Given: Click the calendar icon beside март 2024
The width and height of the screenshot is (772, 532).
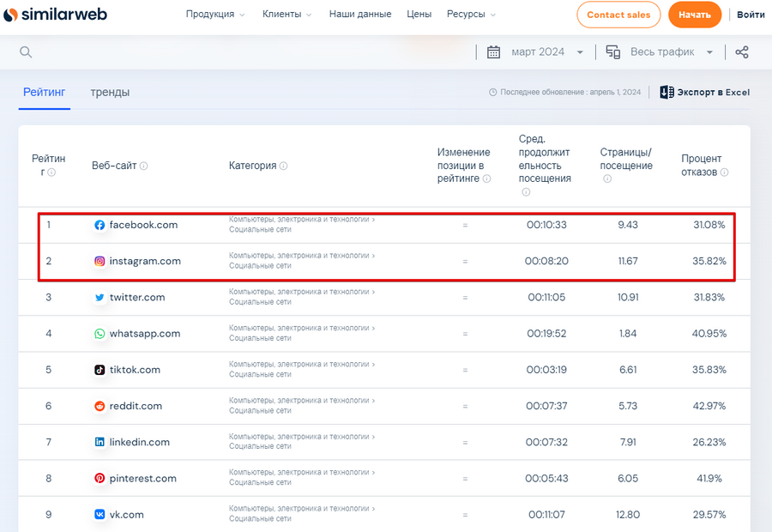Looking at the screenshot, I should 493,51.
